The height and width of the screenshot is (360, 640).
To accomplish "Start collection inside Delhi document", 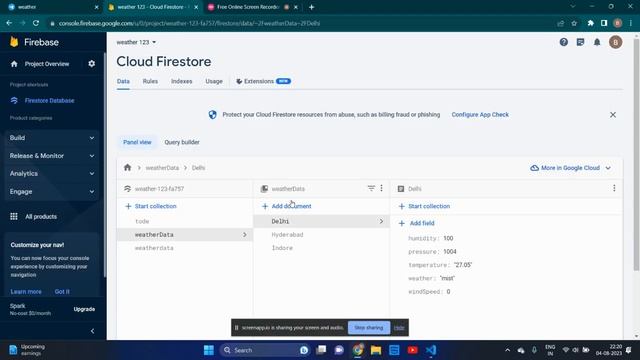I will pyautogui.click(x=424, y=206).
